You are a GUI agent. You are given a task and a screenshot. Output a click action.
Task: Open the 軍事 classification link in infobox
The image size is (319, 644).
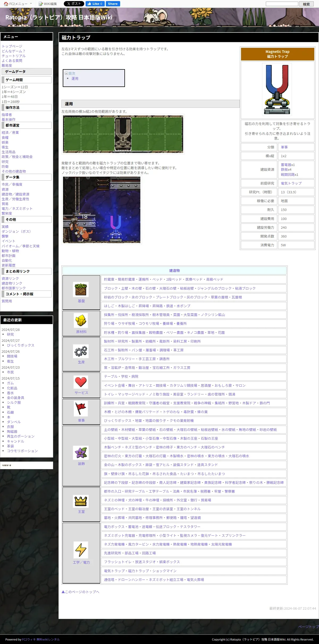(284, 147)
